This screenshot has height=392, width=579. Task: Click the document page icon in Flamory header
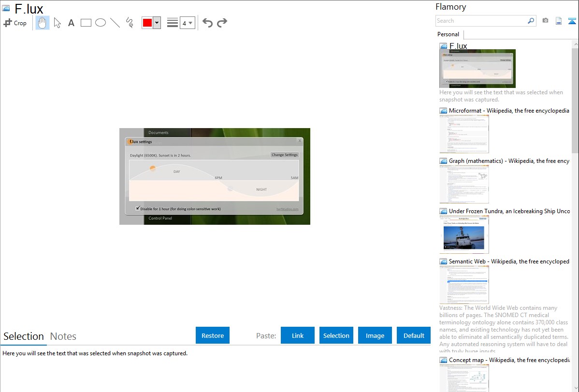coord(559,21)
